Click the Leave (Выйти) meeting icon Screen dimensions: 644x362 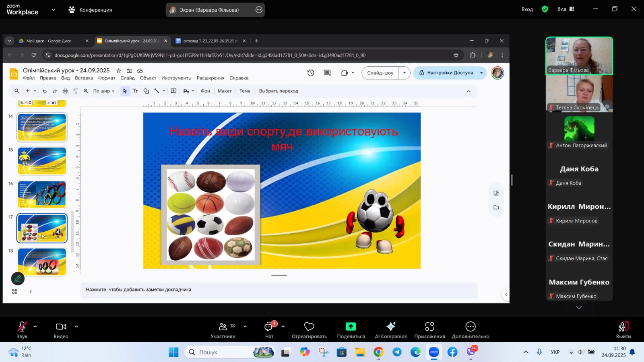[623, 327]
